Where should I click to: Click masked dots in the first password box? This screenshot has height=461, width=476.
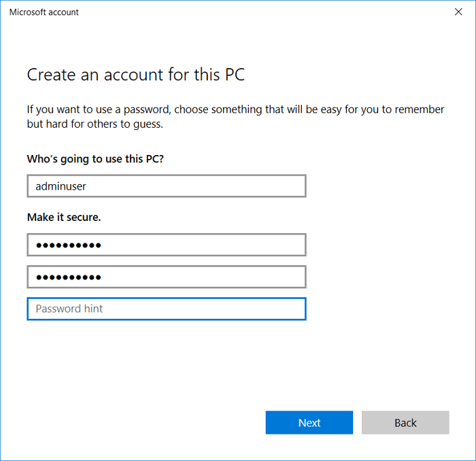point(68,245)
